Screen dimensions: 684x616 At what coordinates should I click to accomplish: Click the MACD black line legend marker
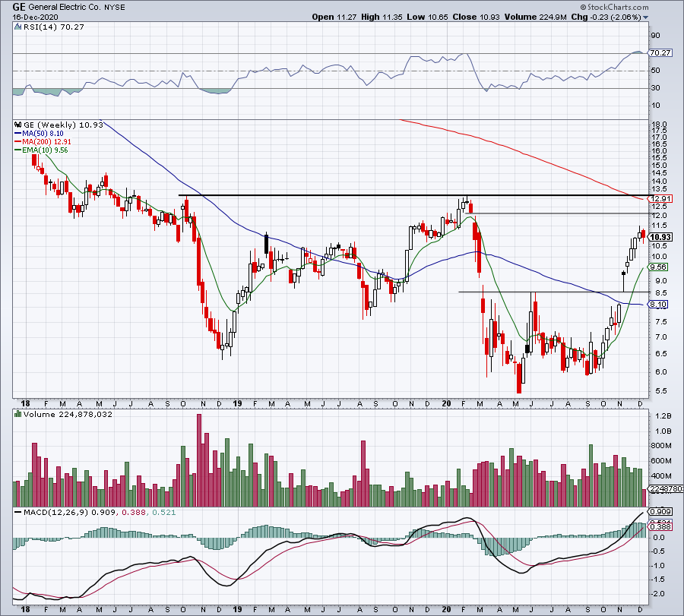click(x=18, y=512)
